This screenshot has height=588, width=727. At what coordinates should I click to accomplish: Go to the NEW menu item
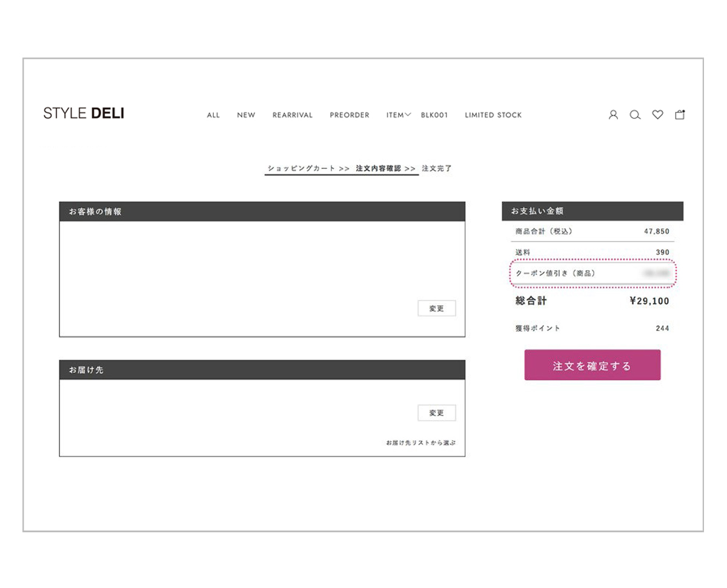[x=246, y=115]
